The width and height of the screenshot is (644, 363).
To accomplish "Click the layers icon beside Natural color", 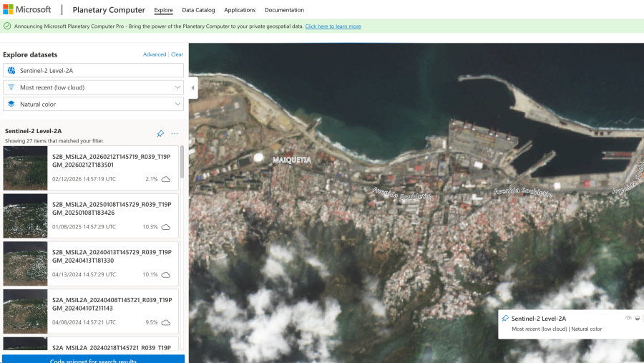I will [x=11, y=104].
